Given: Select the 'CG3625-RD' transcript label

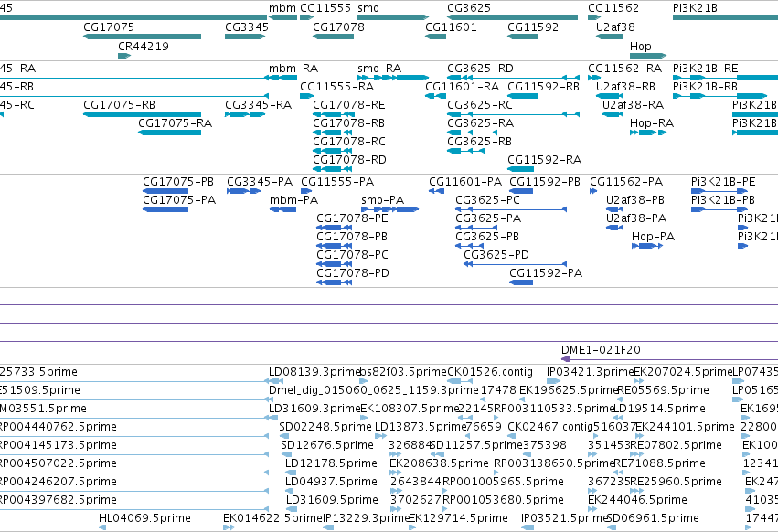Looking at the screenshot, I should (x=480, y=69).
